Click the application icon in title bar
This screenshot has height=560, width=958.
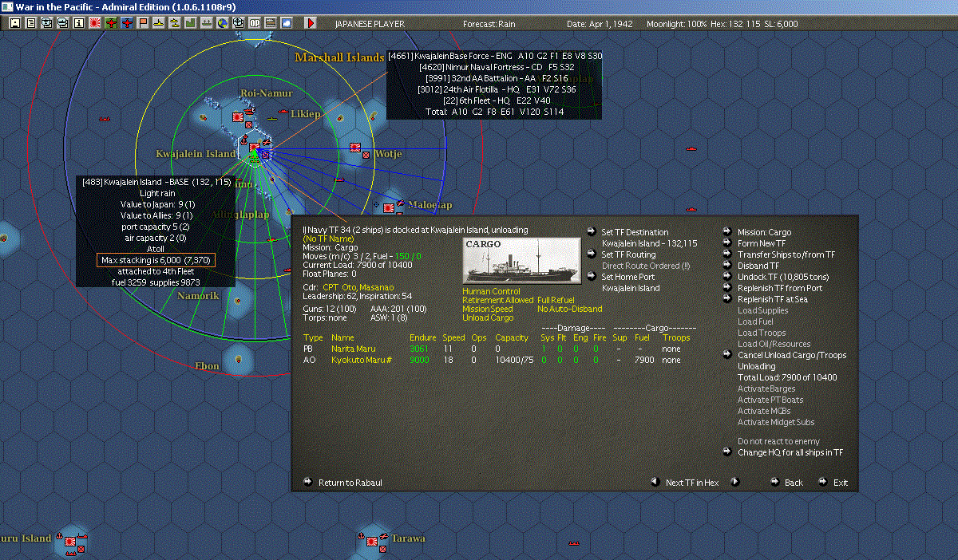tap(6, 6)
